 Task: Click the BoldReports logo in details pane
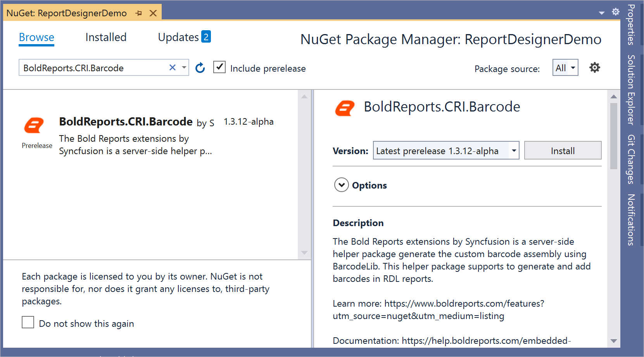pos(345,108)
